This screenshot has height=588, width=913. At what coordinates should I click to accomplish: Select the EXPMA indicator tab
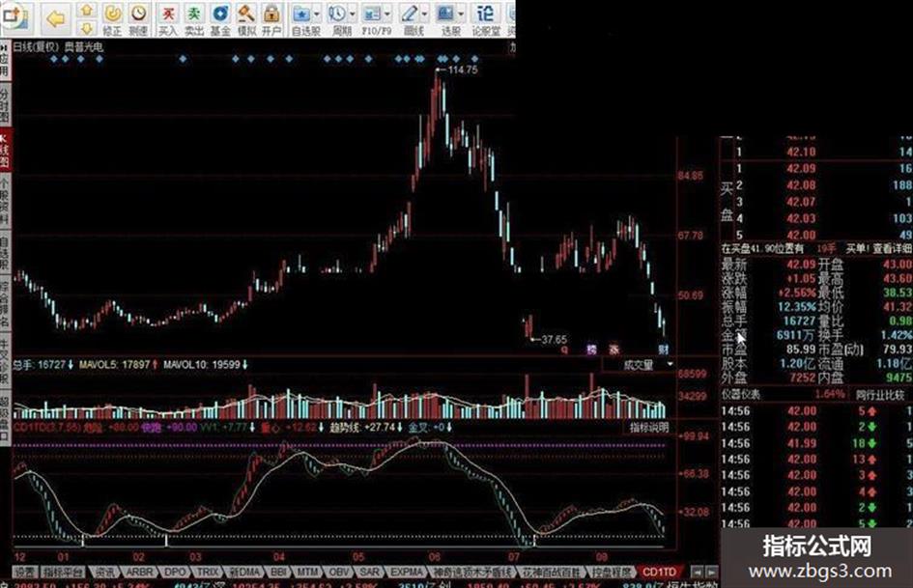[x=406, y=573]
